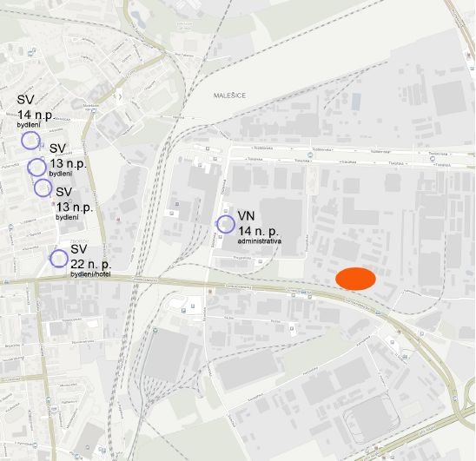
Task: Click the bus stop icon on Tiskařská street near the right edge
Action: (433, 159)
